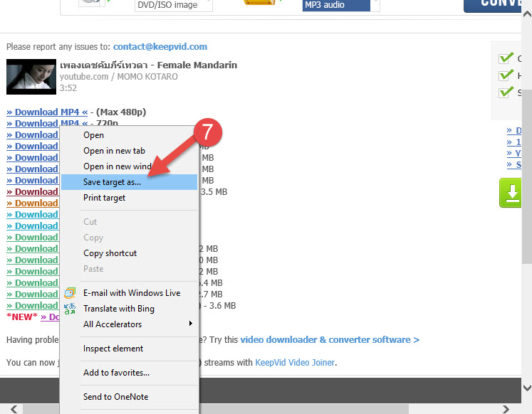Choose Translate with Bing
Viewport: 532px width, 414px height.
pyautogui.click(x=129, y=309)
